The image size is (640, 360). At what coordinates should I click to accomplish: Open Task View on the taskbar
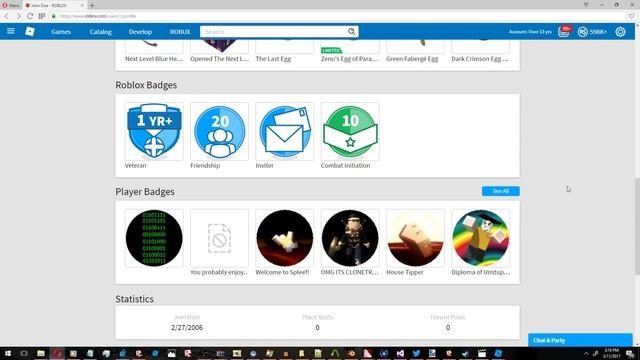24,353
